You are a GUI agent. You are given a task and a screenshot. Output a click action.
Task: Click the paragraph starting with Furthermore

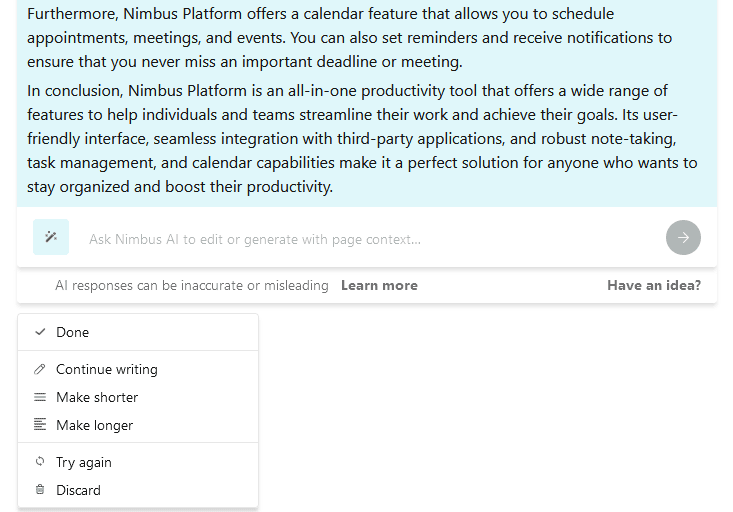[350, 37]
